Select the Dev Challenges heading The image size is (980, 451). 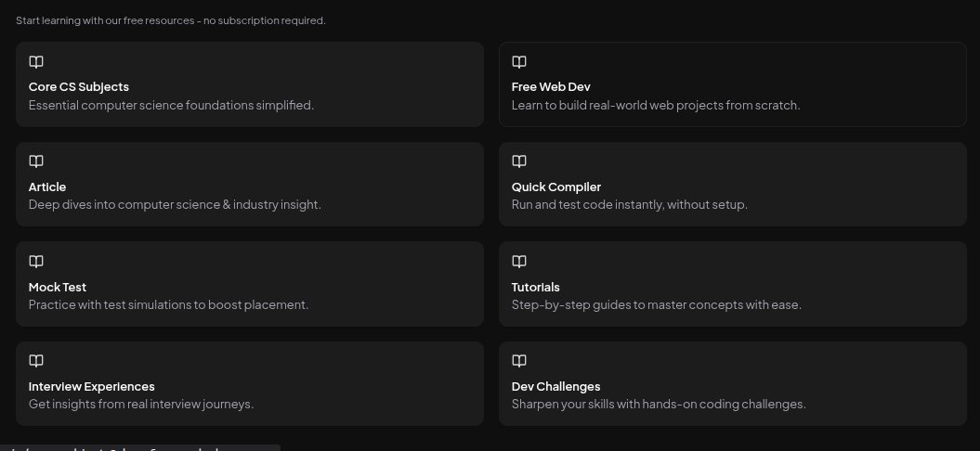[x=555, y=386]
